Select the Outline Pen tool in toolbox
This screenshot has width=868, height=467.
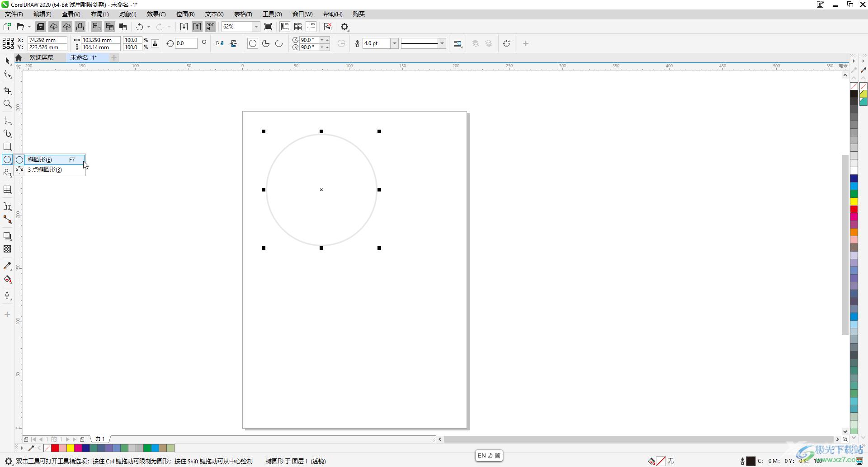pyautogui.click(x=7, y=296)
